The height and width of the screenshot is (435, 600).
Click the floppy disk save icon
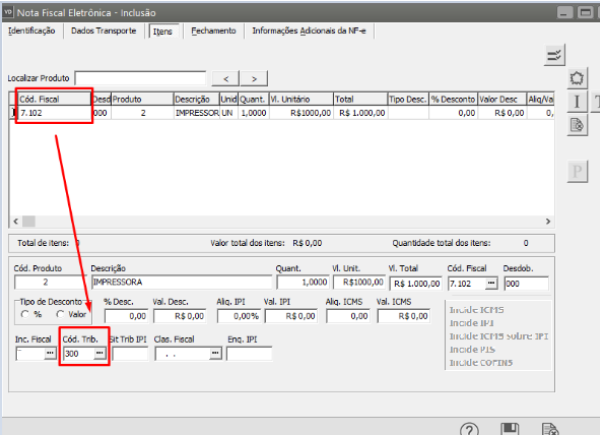pos(508,427)
